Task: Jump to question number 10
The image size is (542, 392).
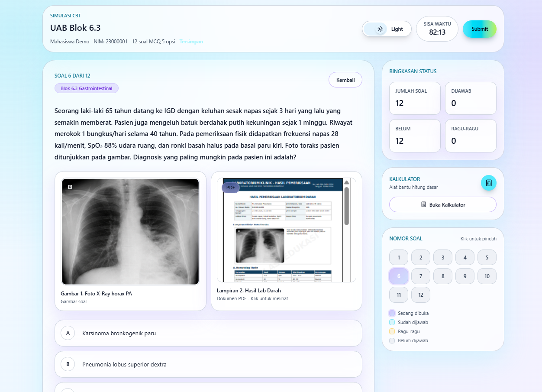Action: (487, 276)
